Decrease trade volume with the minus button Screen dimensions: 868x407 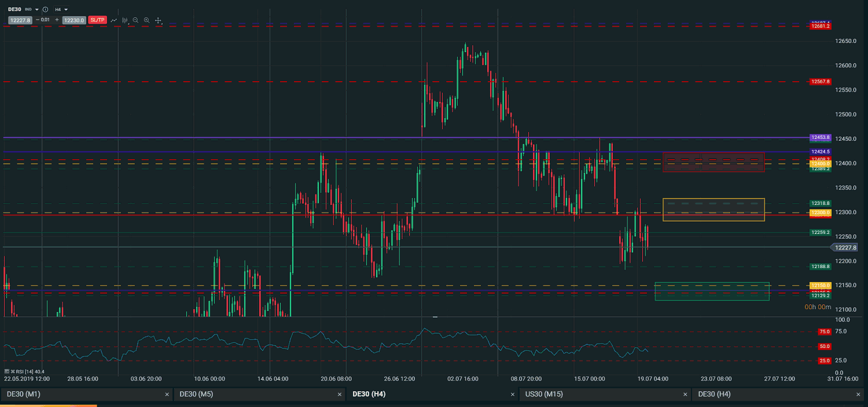coord(38,20)
